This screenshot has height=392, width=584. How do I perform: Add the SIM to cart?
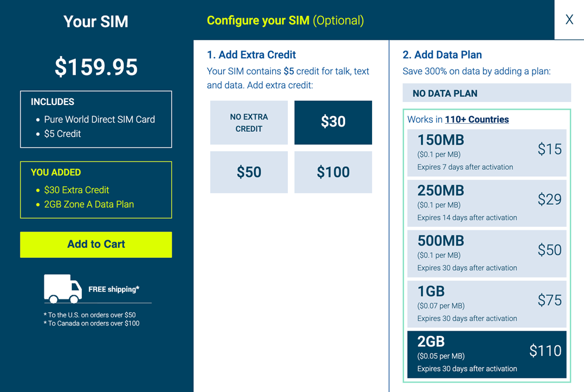coord(96,244)
